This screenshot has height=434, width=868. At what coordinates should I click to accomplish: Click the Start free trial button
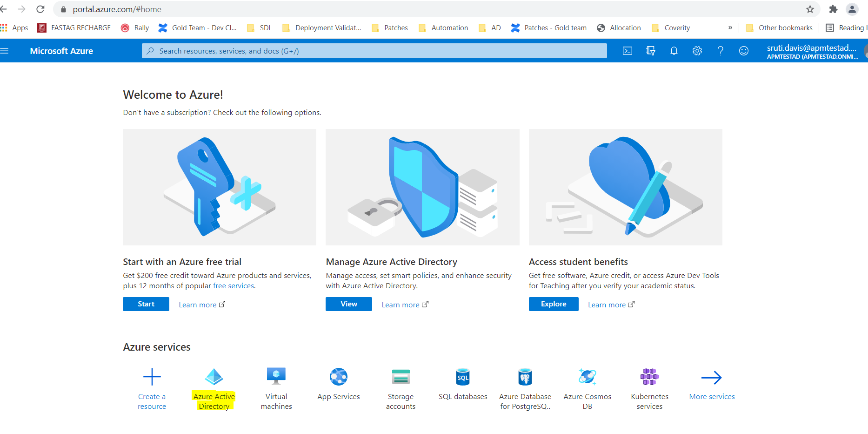tap(146, 304)
